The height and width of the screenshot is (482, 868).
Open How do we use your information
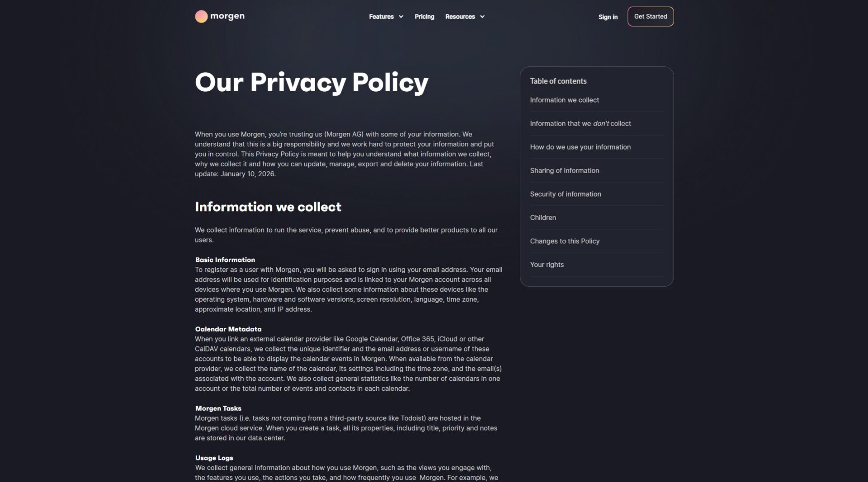580,147
